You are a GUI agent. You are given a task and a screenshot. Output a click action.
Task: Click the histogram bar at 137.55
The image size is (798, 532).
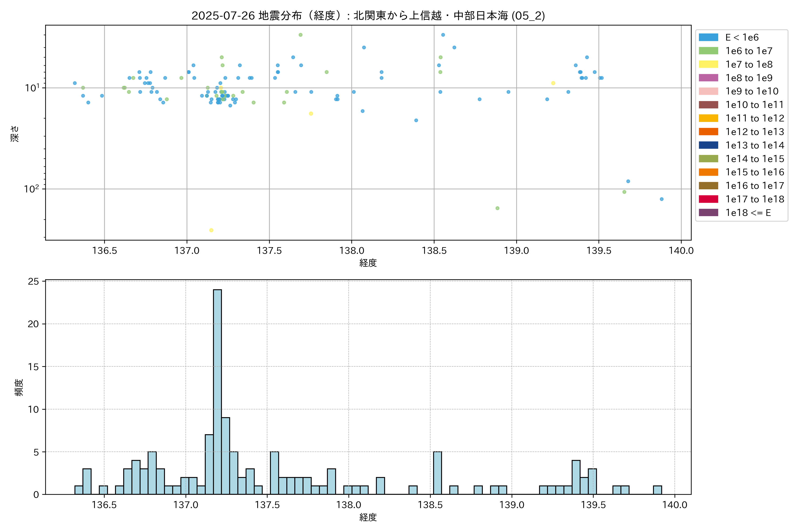tap(274, 473)
